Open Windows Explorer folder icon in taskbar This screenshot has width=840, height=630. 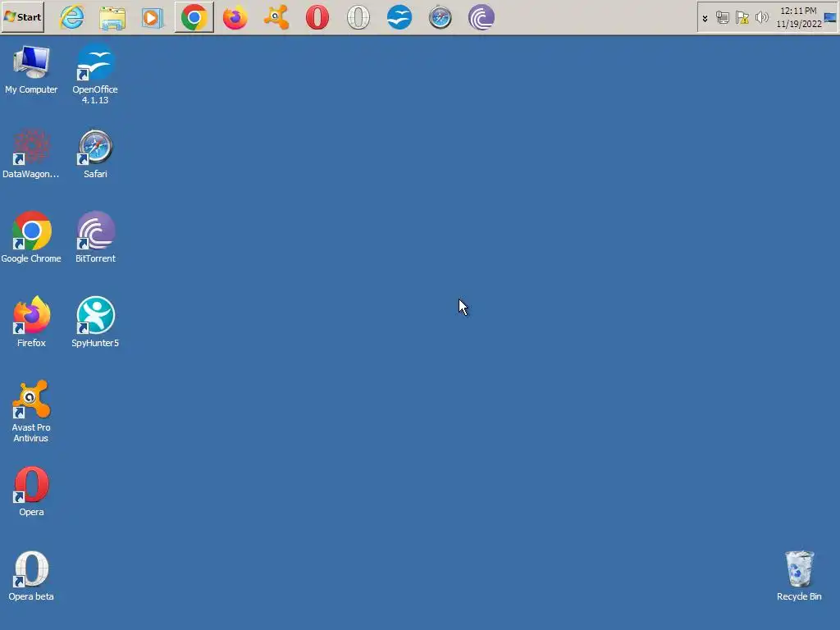click(112, 17)
